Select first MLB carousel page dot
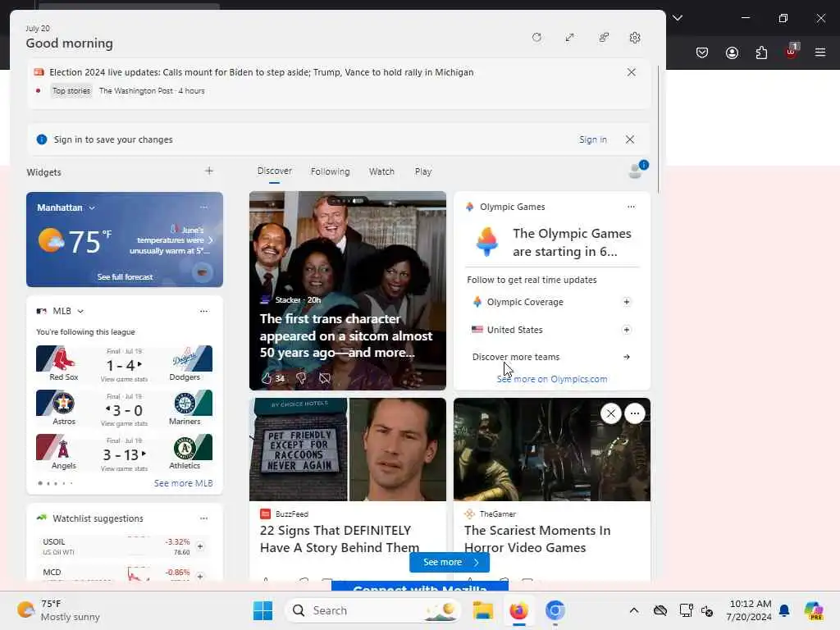Image resolution: width=840 pixels, height=630 pixels. coord(40,483)
